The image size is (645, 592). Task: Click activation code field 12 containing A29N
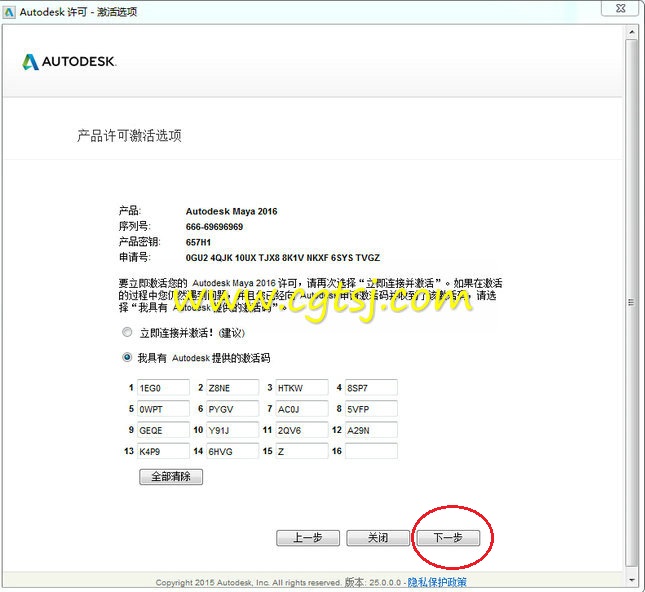click(371, 430)
